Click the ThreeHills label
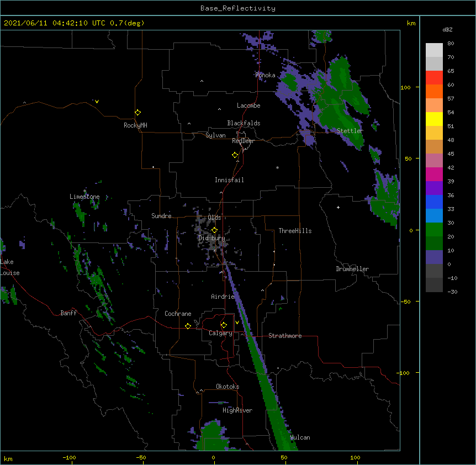 [295, 231]
